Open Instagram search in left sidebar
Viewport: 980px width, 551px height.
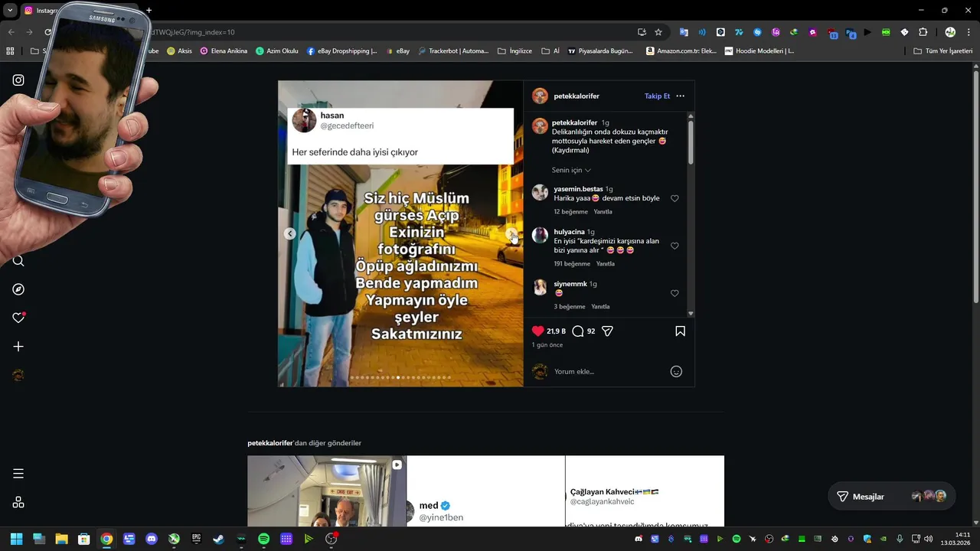(18, 261)
